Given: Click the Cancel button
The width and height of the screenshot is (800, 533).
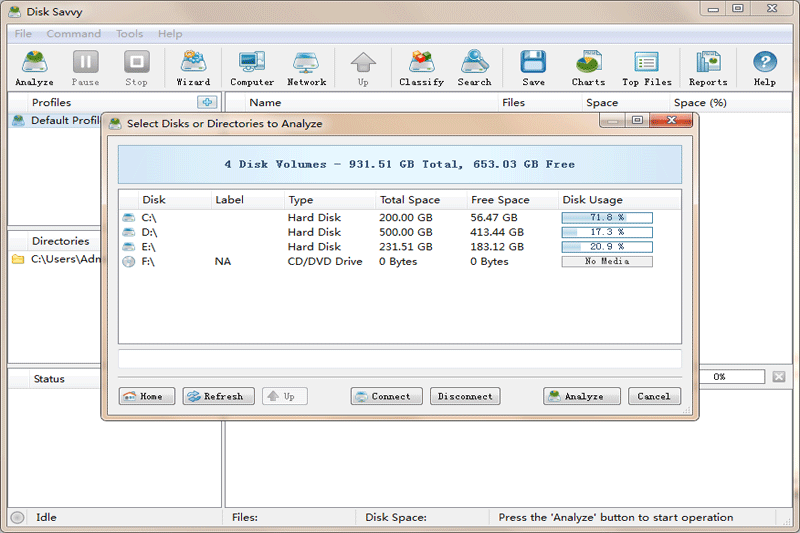Looking at the screenshot, I should pyautogui.click(x=654, y=396).
